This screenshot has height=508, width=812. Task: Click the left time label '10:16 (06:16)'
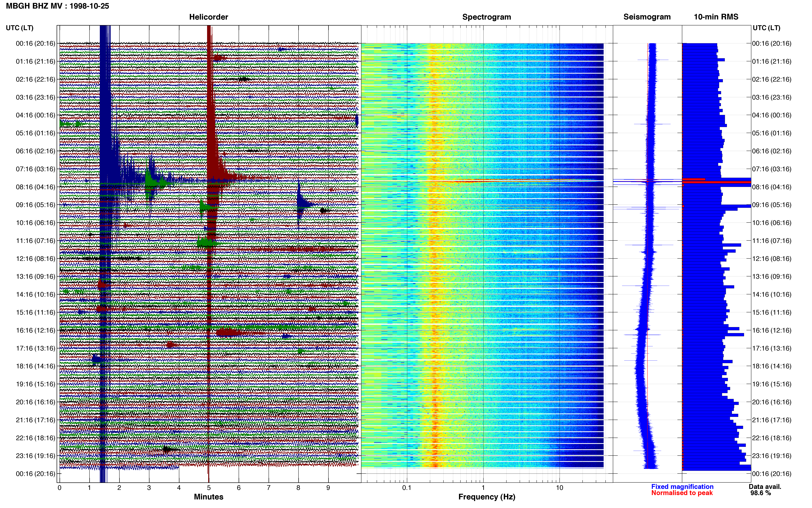(x=35, y=223)
